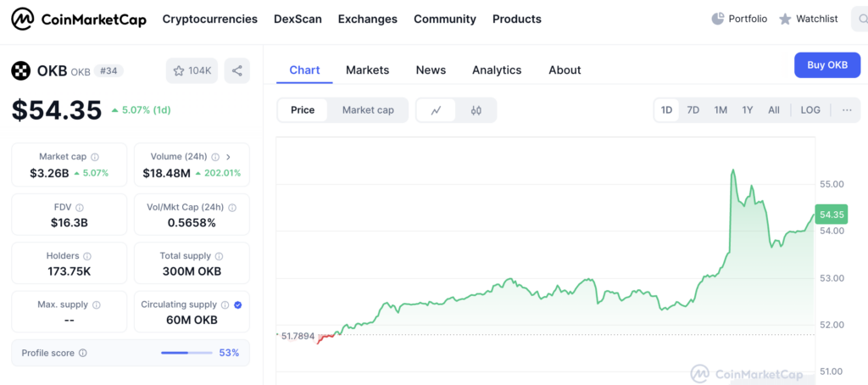Click Market cap info icon
This screenshot has width=868, height=385.
point(95,158)
